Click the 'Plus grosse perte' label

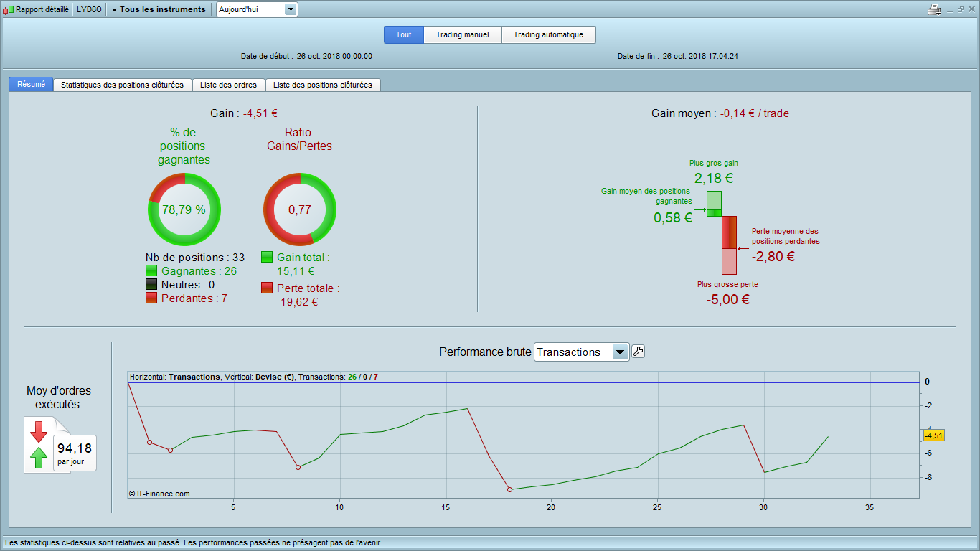727,284
